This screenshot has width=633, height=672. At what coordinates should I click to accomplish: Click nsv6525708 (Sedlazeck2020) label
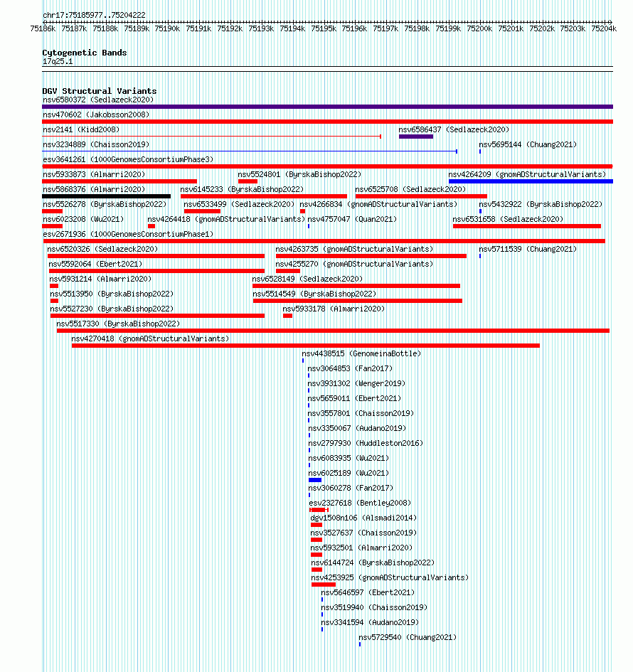pos(410,189)
